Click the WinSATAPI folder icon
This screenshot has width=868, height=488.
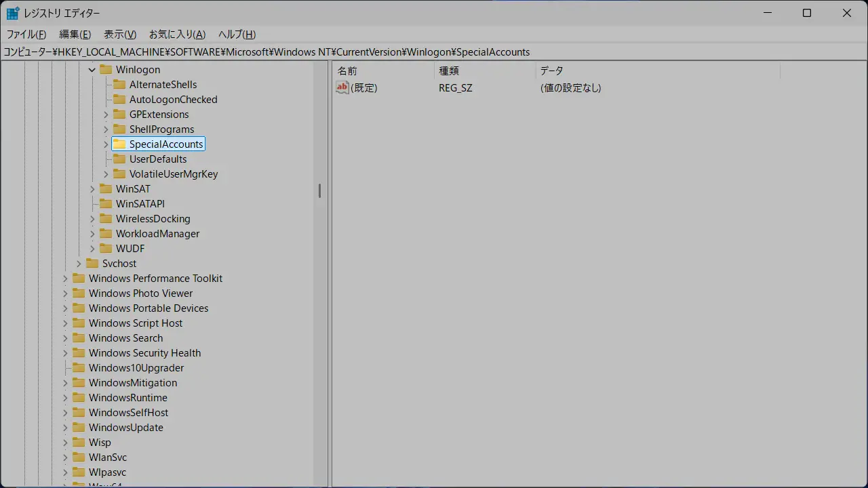pos(106,204)
